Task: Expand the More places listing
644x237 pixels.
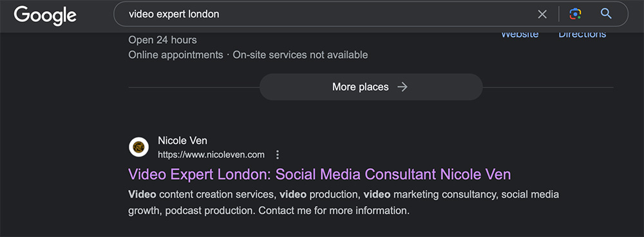Action: click(x=371, y=87)
